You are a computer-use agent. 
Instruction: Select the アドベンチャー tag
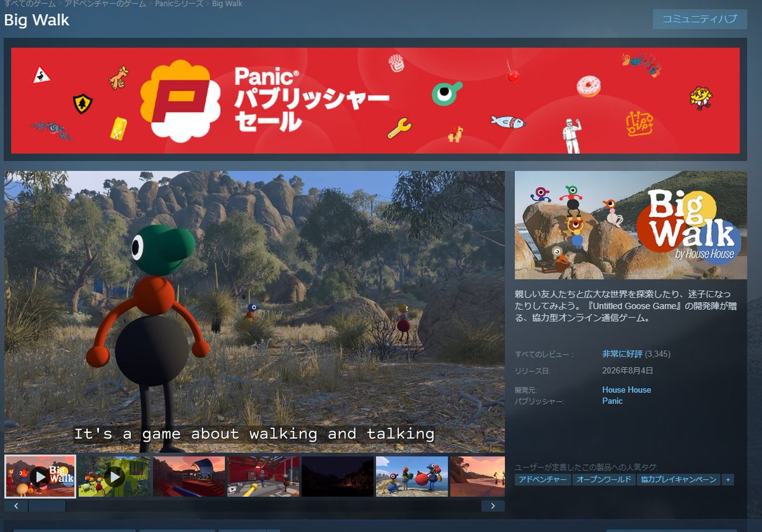tap(543, 479)
